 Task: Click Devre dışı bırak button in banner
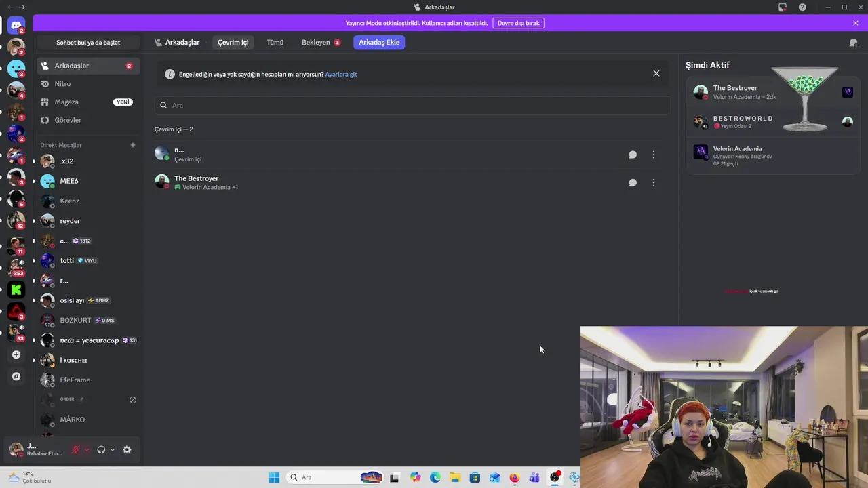(x=518, y=23)
